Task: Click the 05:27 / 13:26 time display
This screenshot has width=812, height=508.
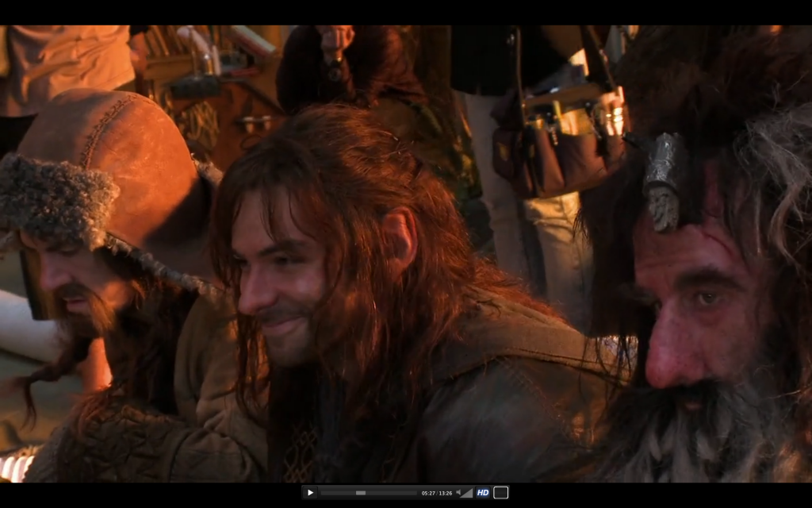Action: tap(437, 493)
